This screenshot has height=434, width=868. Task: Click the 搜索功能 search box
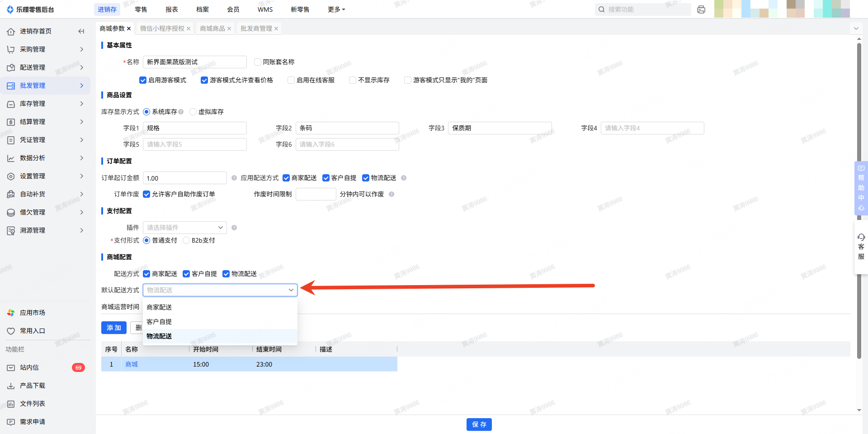coord(643,10)
